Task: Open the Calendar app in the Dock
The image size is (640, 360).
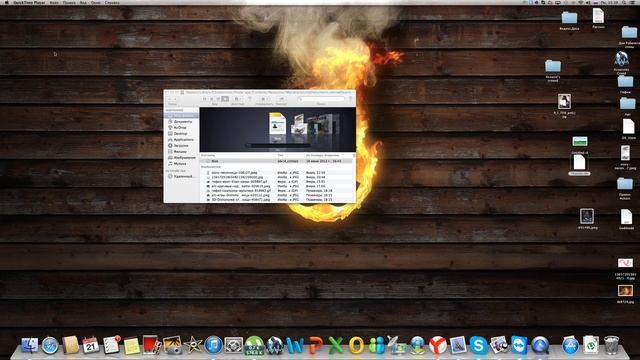Action: [x=91, y=345]
